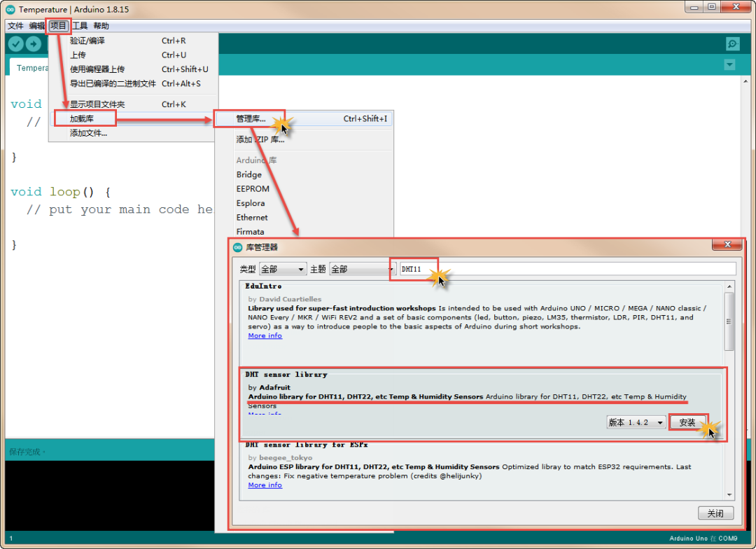Click the Arduino logo in title bar
The width and height of the screenshot is (756, 549).
10,9
